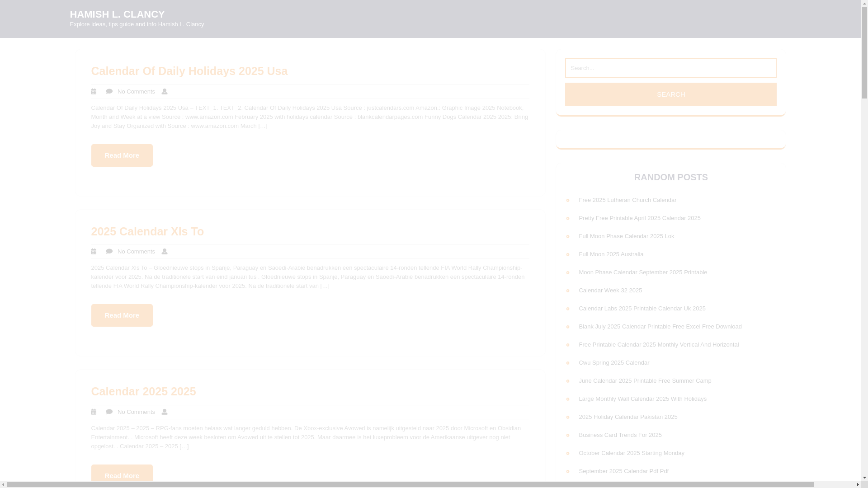The height and width of the screenshot is (488, 868).
Task: Open September 2025 Calendar Pdf Pdf
Action: tap(623, 471)
